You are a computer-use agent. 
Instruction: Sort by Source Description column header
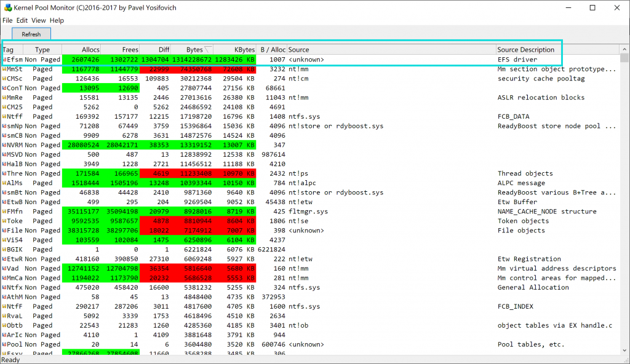point(559,50)
